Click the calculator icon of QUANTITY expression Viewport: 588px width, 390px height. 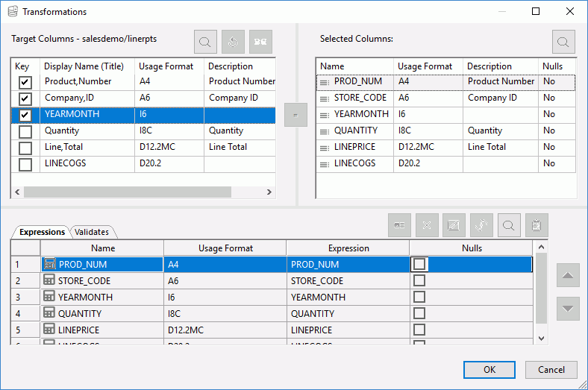tap(49, 312)
